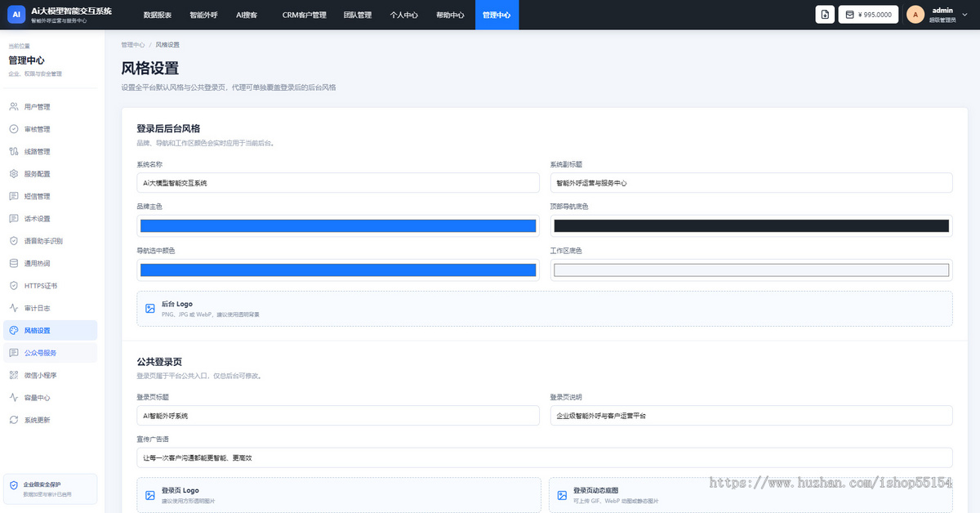
Task: Pick a new 导航选中颜色 color swatch
Action: [x=338, y=270]
